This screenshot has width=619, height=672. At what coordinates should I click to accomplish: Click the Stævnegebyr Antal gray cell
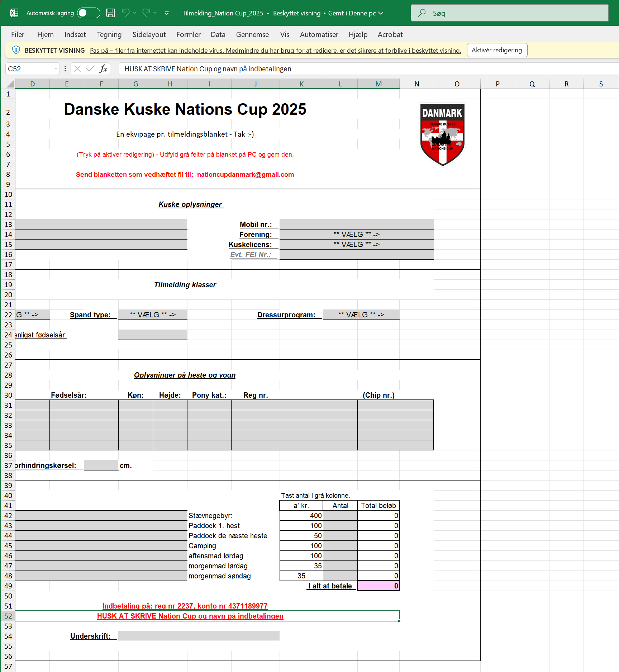340,516
